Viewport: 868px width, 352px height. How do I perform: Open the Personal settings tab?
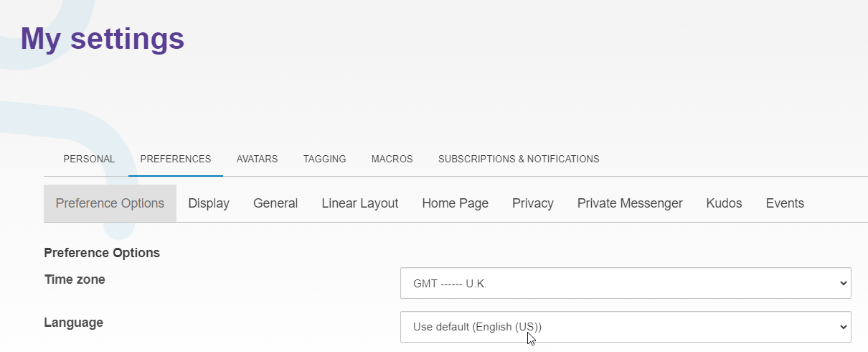point(89,159)
